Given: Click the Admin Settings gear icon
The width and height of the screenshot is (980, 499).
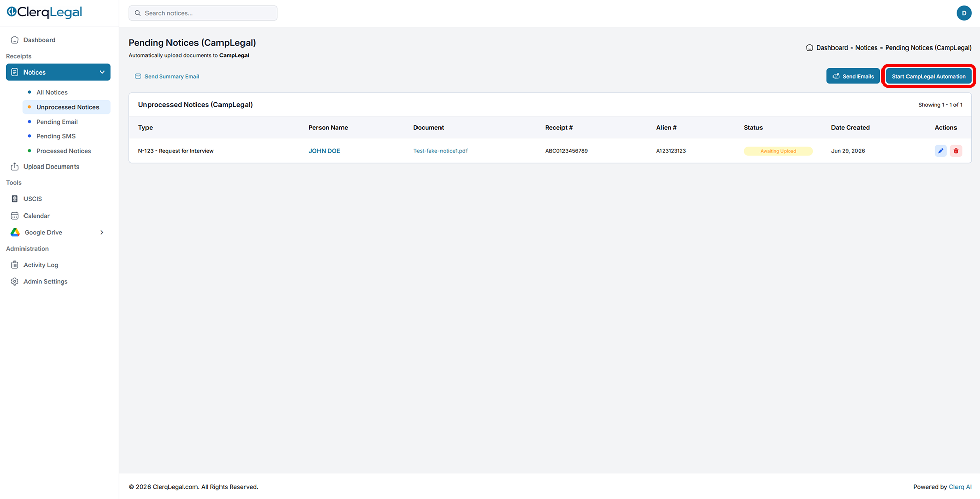Looking at the screenshot, I should (15, 281).
